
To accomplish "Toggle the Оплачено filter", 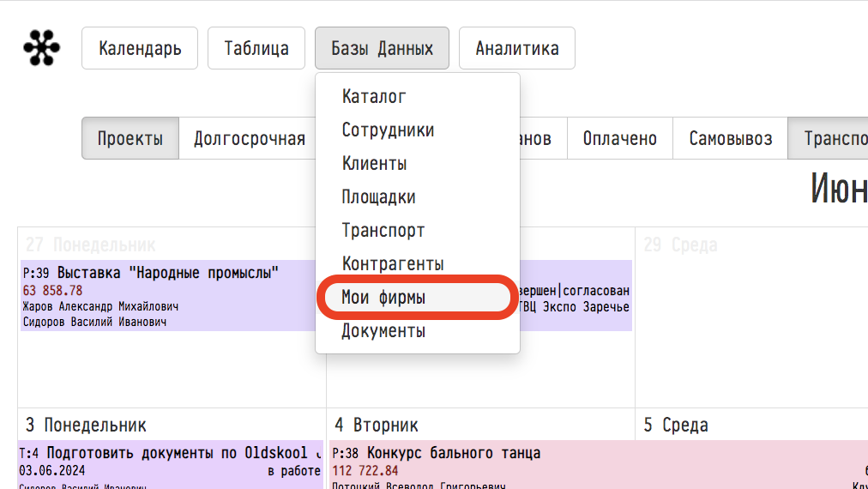I will (620, 138).
